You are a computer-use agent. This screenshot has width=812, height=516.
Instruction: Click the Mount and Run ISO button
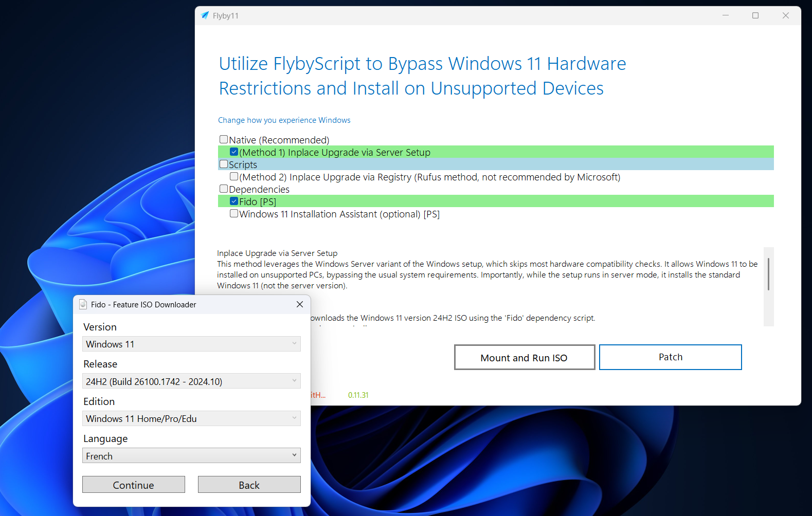click(525, 357)
